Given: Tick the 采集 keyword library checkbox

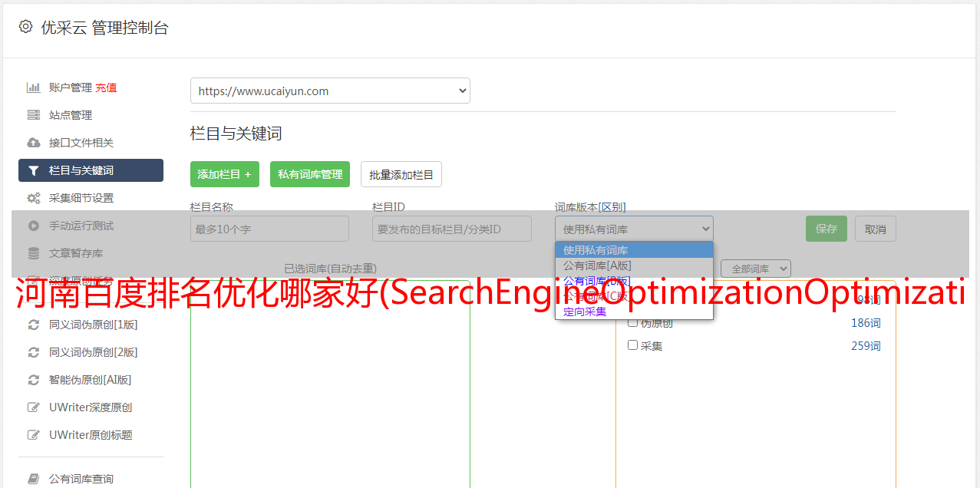Looking at the screenshot, I should pyautogui.click(x=633, y=345).
